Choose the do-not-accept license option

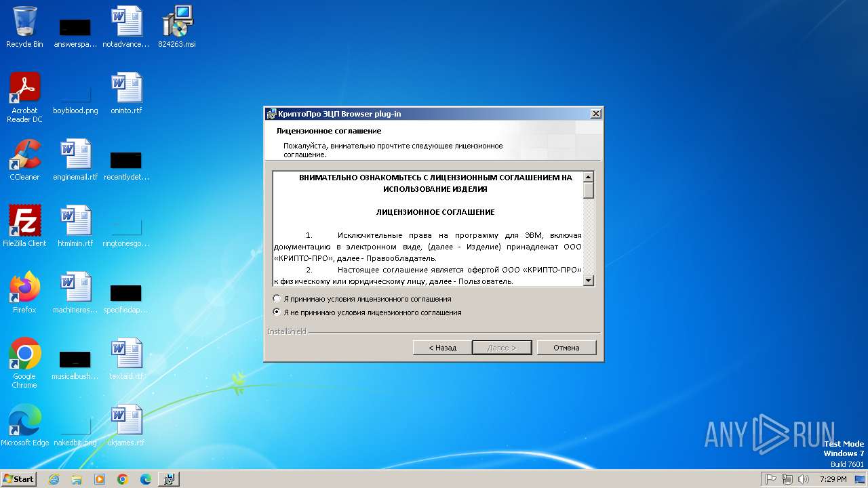[367, 312]
